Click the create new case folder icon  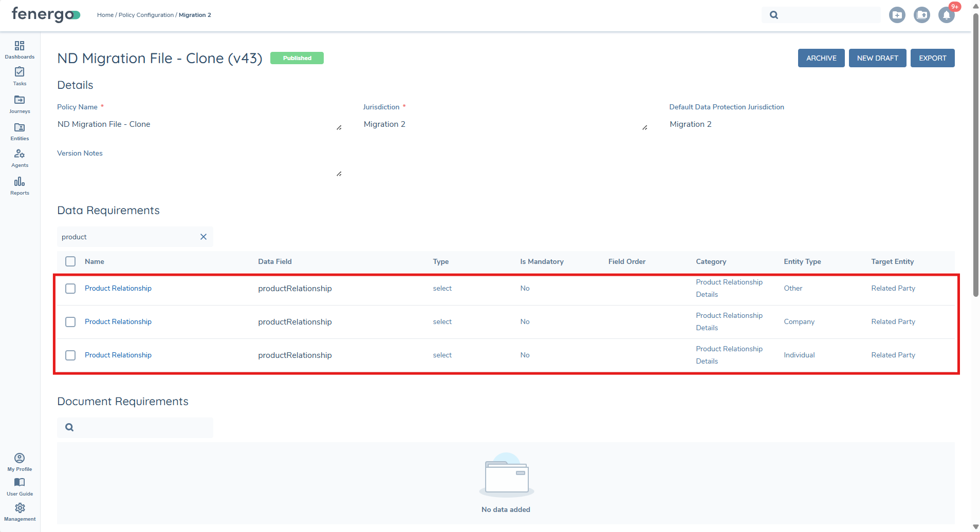(897, 15)
